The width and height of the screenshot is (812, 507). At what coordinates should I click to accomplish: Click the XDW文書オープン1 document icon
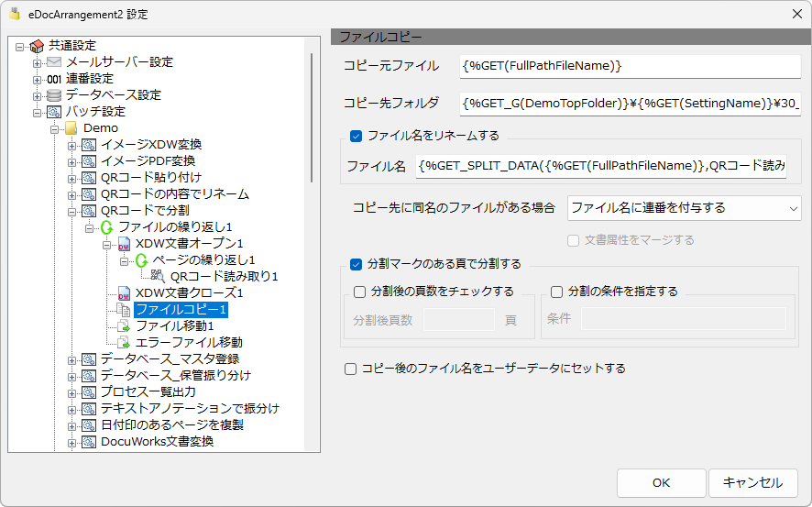pos(124,243)
